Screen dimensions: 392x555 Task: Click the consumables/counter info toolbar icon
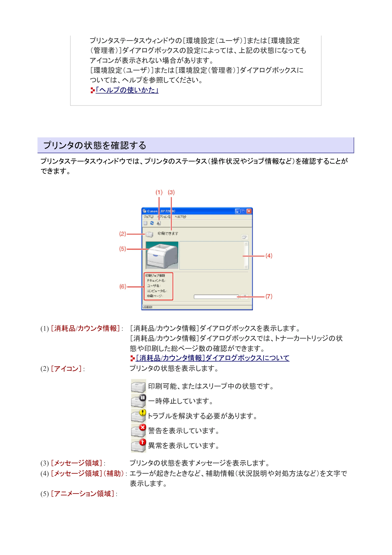[158, 223]
